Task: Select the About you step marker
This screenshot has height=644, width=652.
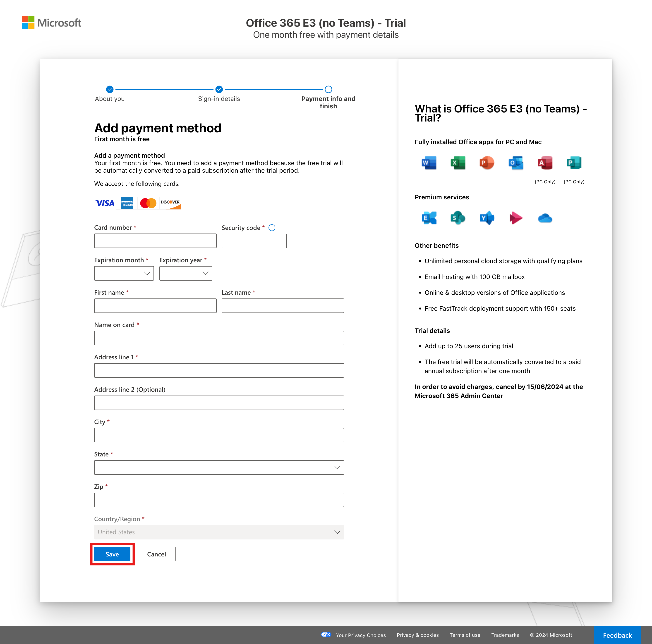Action: tap(110, 89)
